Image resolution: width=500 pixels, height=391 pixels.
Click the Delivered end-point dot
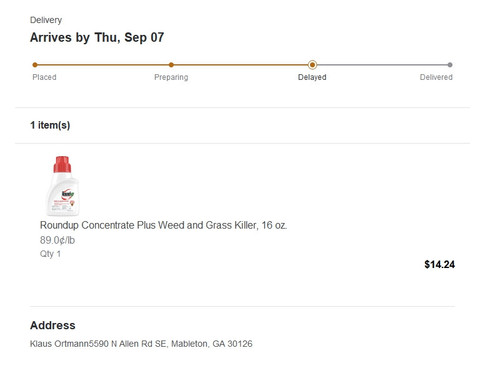click(x=450, y=65)
